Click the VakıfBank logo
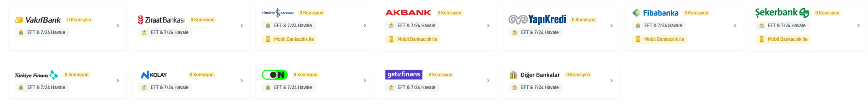The image size is (868, 108). [38, 20]
